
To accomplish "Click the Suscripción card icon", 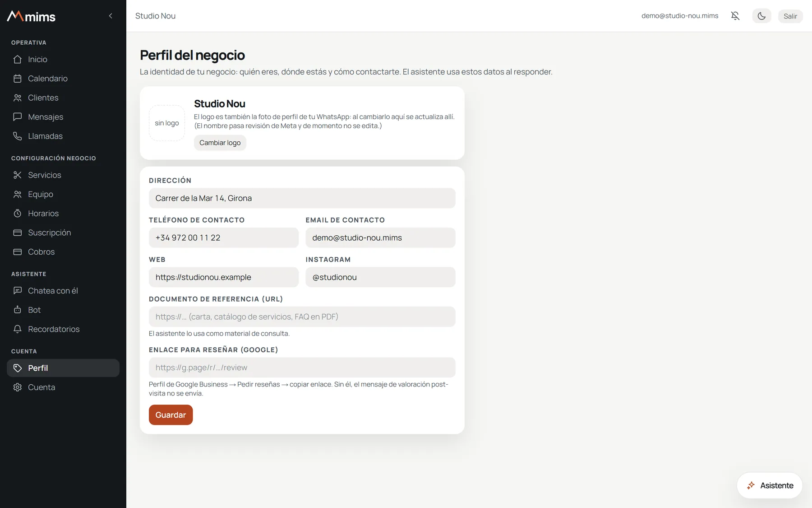I will (x=18, y=233).
